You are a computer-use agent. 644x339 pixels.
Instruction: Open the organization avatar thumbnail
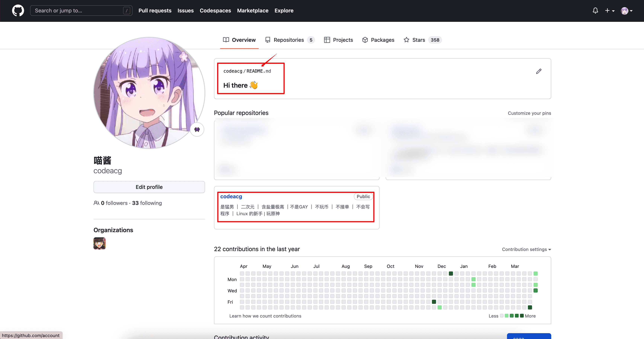[x=100, y=243]
